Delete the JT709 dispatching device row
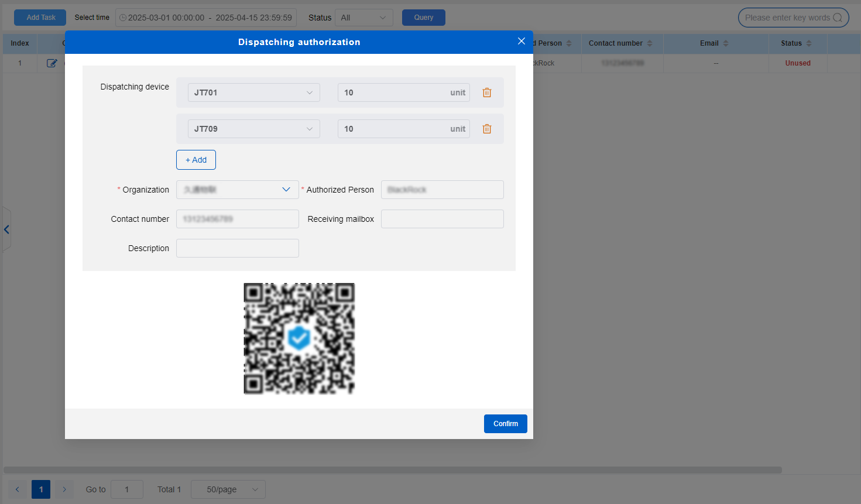The height and width of the screenshot is (504, 861). [x=486, y=129]
